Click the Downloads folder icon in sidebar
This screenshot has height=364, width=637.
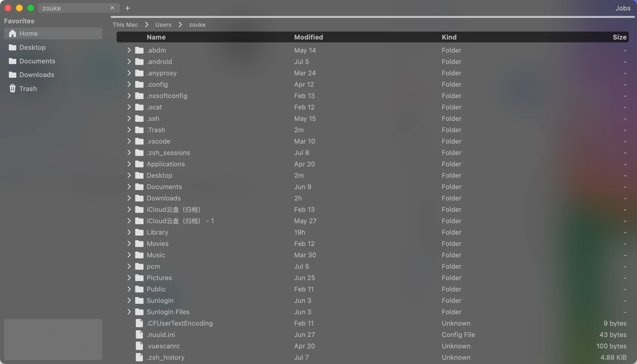coord(13,75)
